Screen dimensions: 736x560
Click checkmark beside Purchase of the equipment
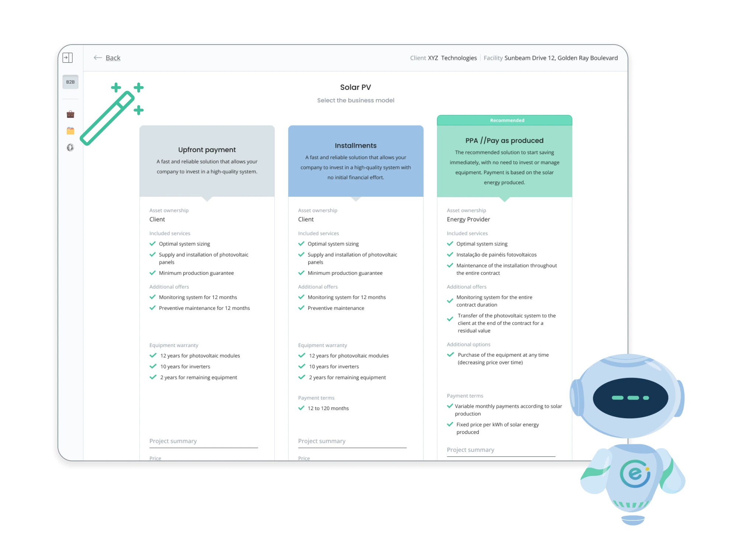(450, 355)
